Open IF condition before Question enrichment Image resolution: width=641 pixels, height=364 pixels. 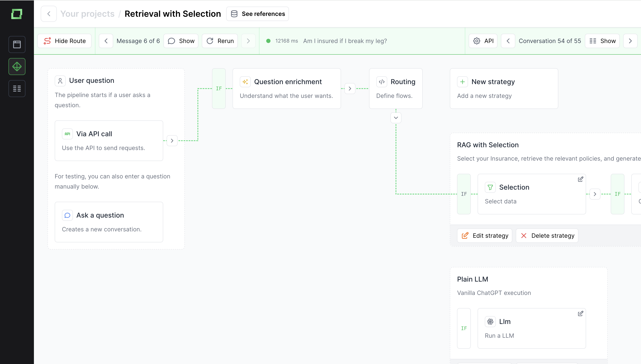[219, 89]
